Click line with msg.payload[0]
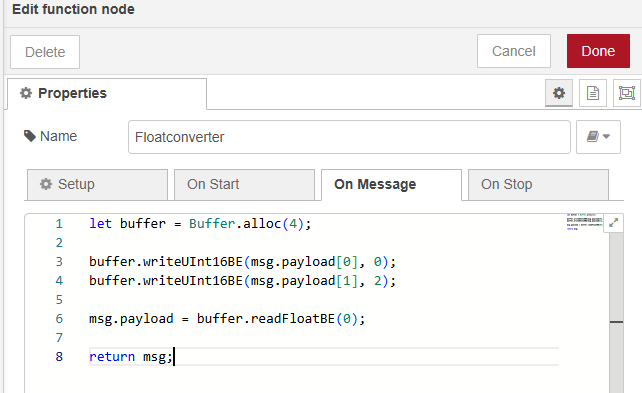The image size is (642, 393). tap(242, 262)
